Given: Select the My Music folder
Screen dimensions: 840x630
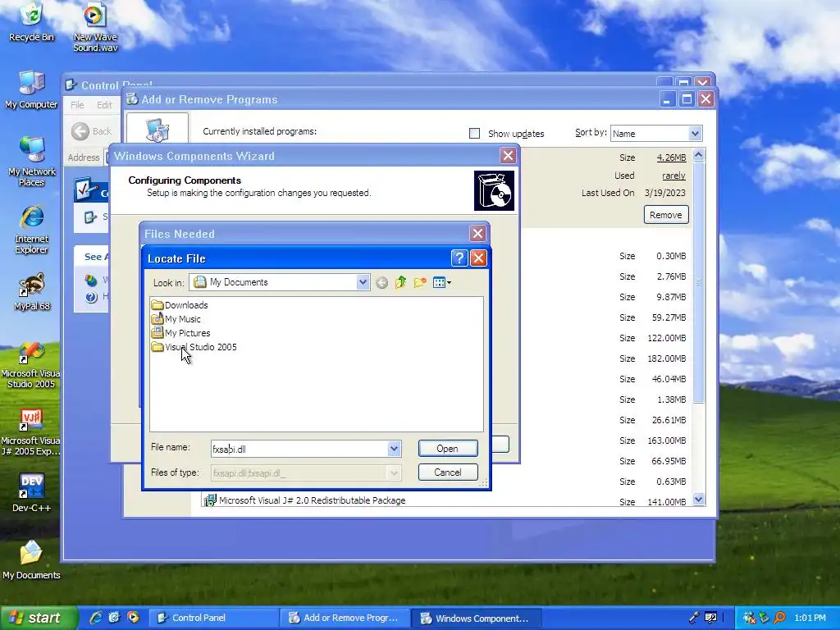Looking at the screenshot, I should tap(176, 319).
